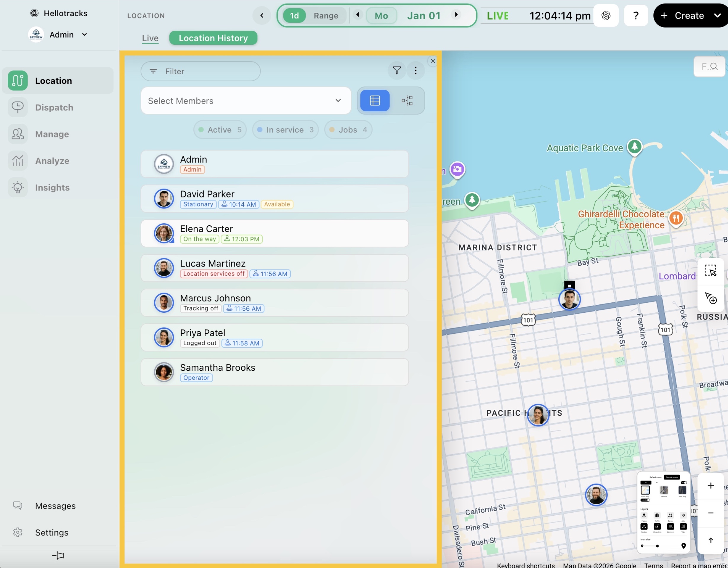
Task: Open the Analyze chart icon in the sidebar
Action: pyautogui.click(x=18, y=161)
